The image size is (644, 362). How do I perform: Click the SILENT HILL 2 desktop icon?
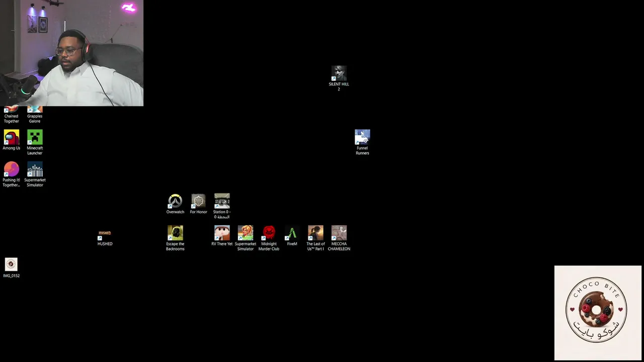pyautogui.click(x=339, y=78)
